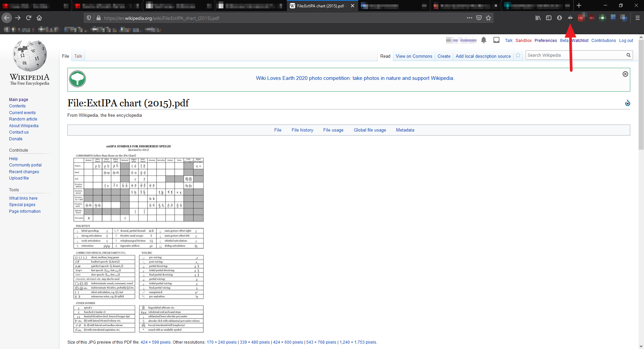This screenshot has width=644, height=349.
Task: Click the extension icon the red arrow points to
Action: pos(571,18)
